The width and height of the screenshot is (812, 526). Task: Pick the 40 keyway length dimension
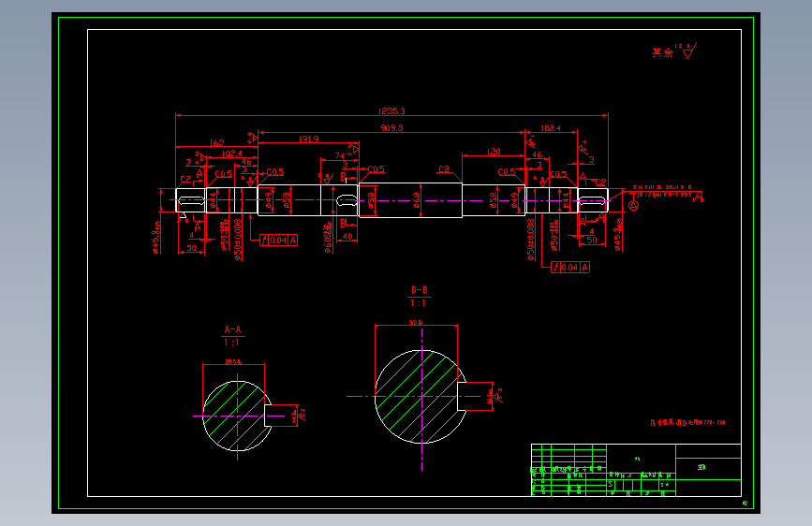pyautogui.click(x=347, y=236)
